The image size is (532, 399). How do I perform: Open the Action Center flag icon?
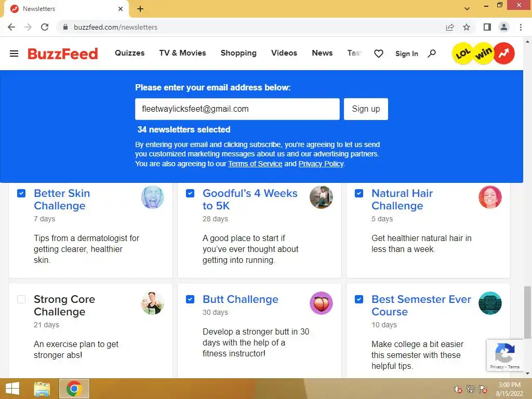click(x=483, y=389)
